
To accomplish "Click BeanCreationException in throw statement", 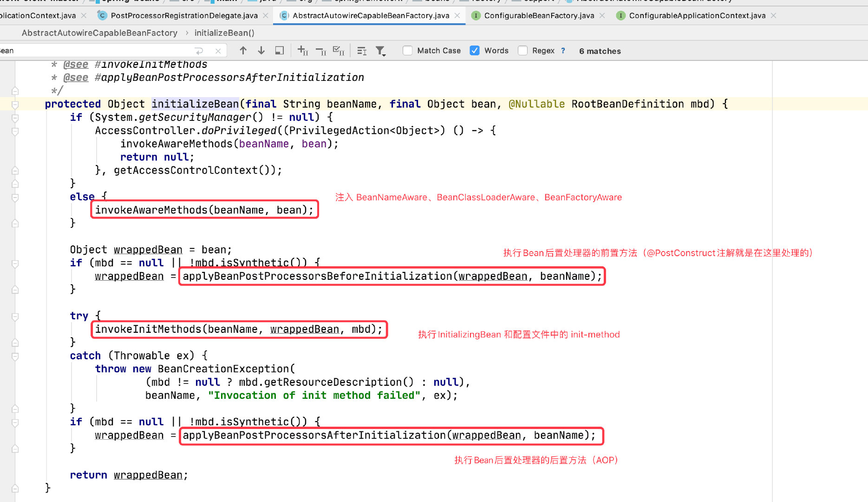I will [223, 369].
